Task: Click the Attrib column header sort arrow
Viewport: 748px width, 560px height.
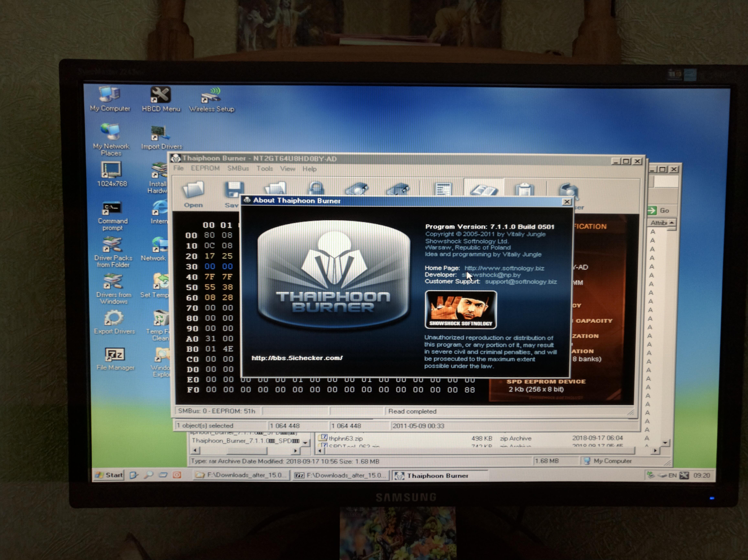Action: point(672,222)
